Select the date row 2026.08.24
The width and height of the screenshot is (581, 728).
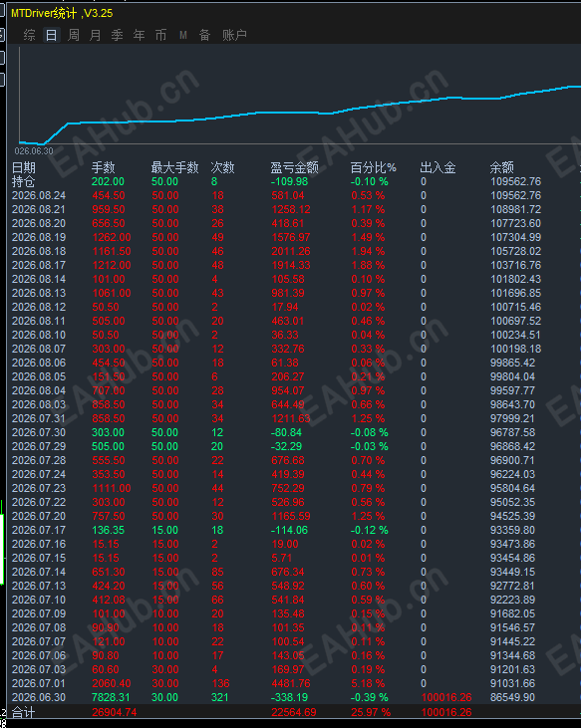pyautogui.click(x=39, y=195)
